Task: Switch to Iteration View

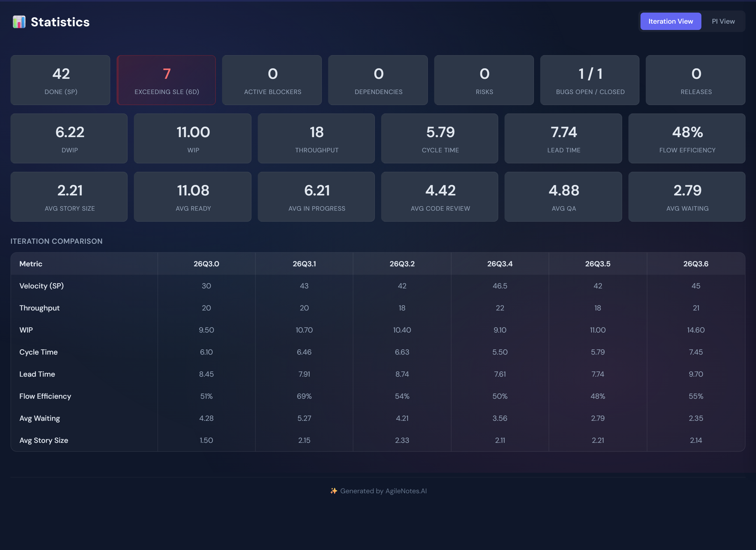Action: [670, 21]
